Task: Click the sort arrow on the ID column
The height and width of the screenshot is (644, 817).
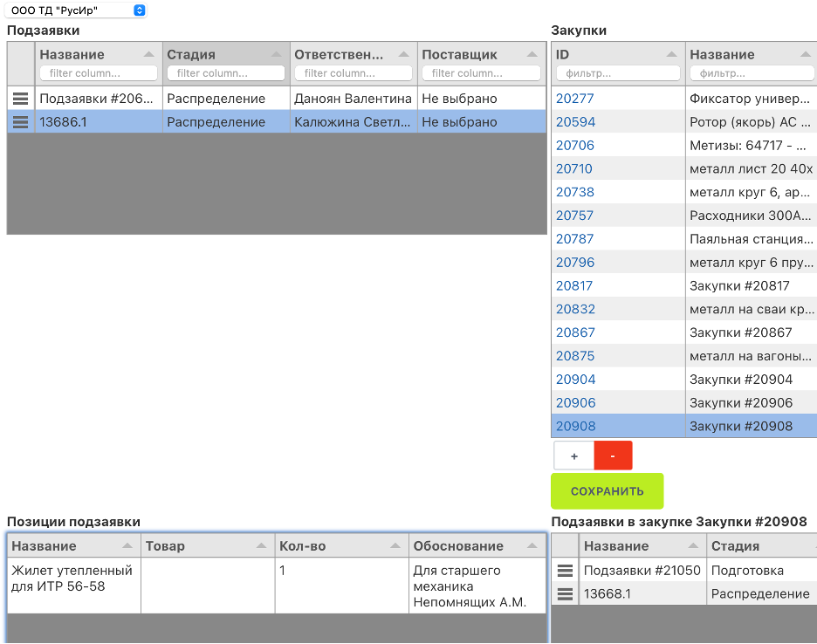Action: 671,53
